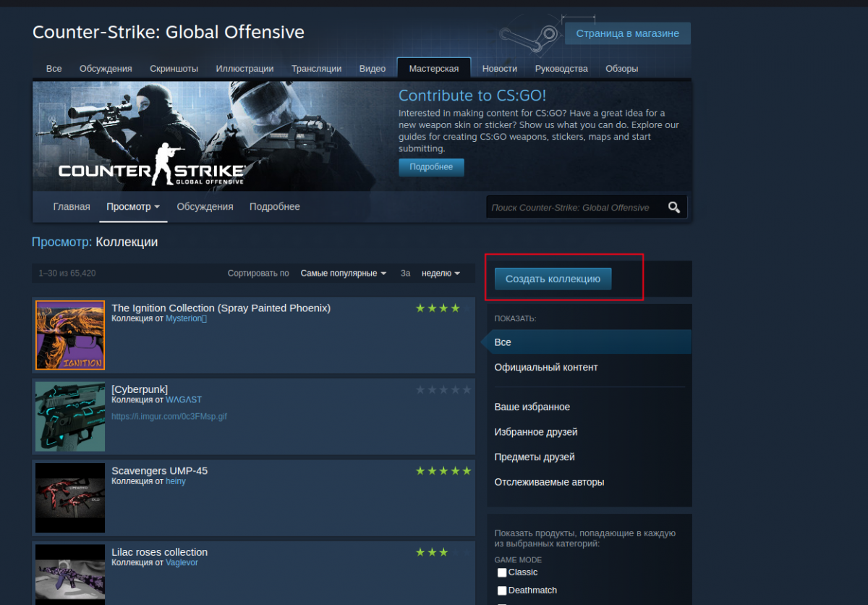This screenshot has height=605, width=868.
Task: Open The Ignition Collection thumbnail
Action: click(x=70, y=335)
